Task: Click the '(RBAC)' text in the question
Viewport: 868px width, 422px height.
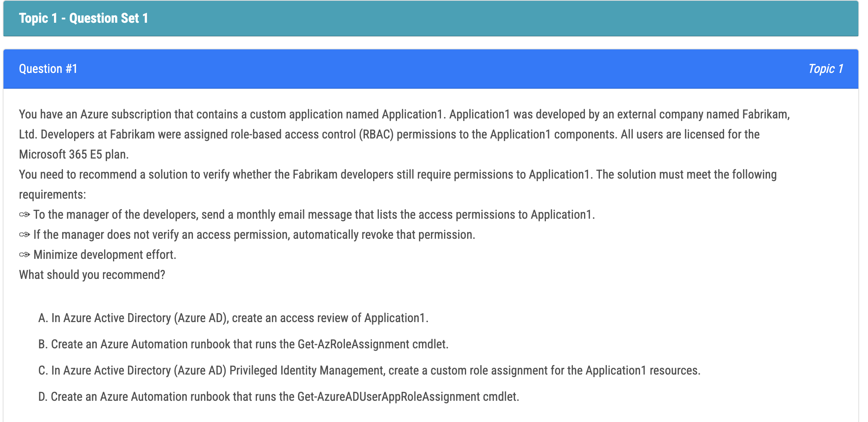Action: tap(376, 134)
